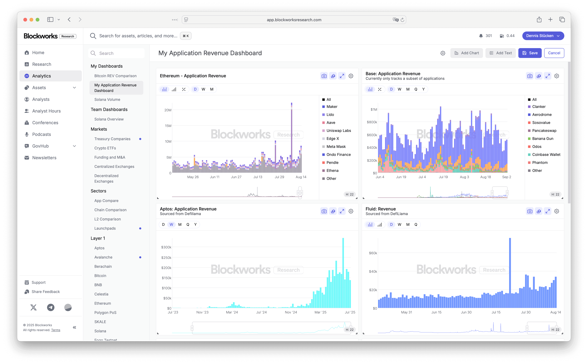
Task: Open Solana Volume dashboard
Action: (x=107, y=100)
